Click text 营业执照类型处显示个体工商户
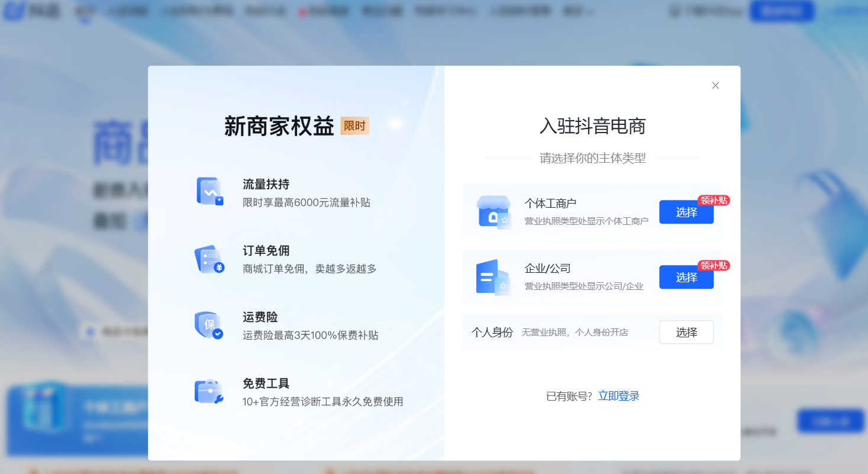The image size is (868, 474). [587, 221]
